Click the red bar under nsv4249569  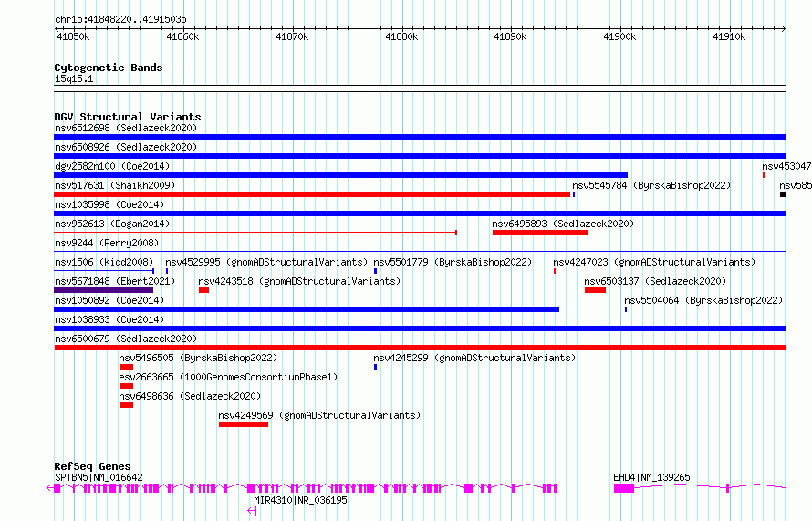click(x=244, y=424)
